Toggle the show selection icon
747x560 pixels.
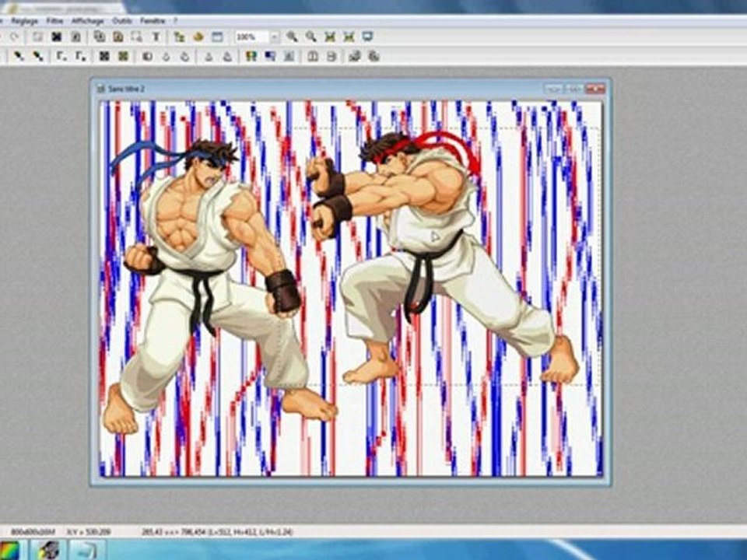(x=137, y=37)
